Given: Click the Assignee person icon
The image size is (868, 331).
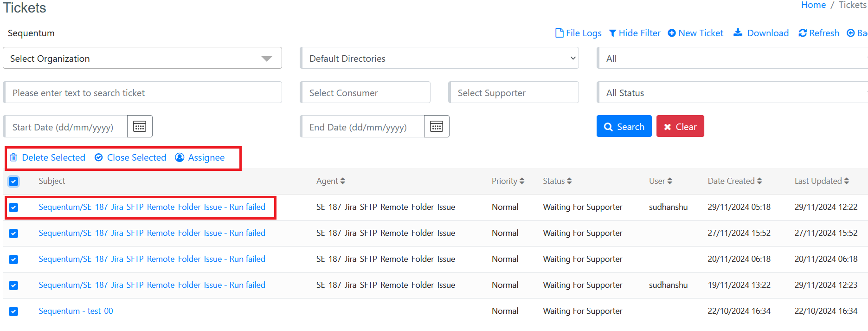Looking at the screenshot, I should click(x=180, y=157).
